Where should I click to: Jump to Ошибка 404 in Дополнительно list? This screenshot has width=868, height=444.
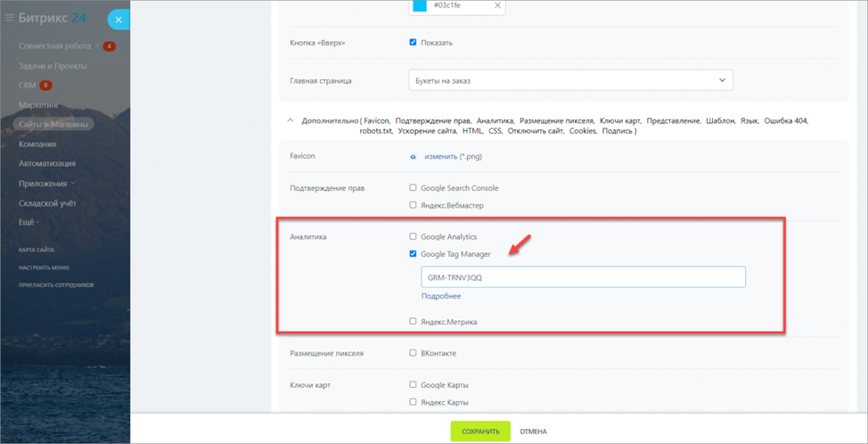coord(786,120)
